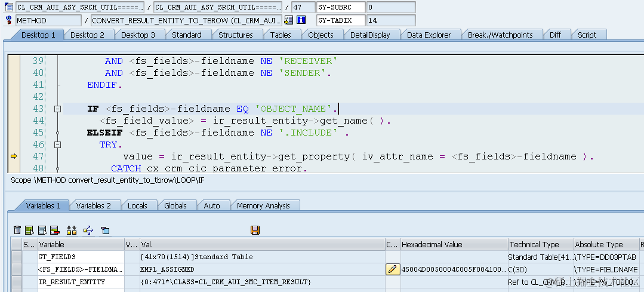Click the trash icon in variables toolbar
The width and height of the screenshot is (644, 292).
(x=17, y=230)
